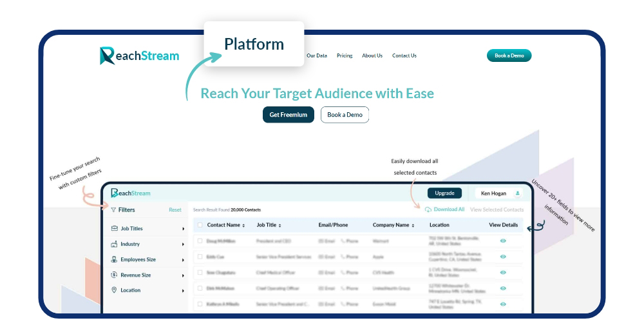Check the box for the Walmart contact row

click(x=200, y=241)
